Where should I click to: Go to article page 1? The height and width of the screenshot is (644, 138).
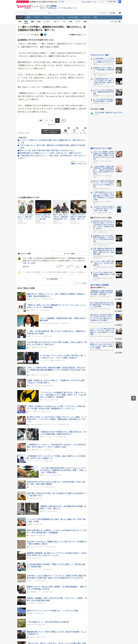tap(47, 121)
